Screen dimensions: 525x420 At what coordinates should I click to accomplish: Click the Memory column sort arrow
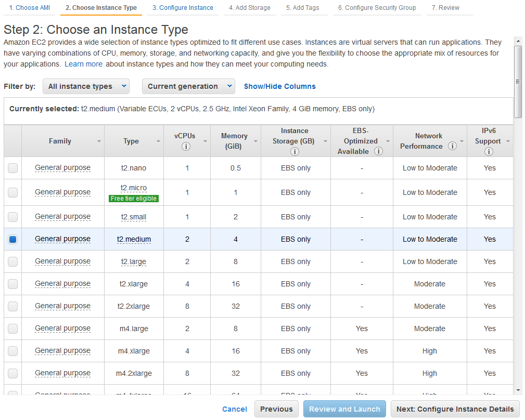coord(255,141)
